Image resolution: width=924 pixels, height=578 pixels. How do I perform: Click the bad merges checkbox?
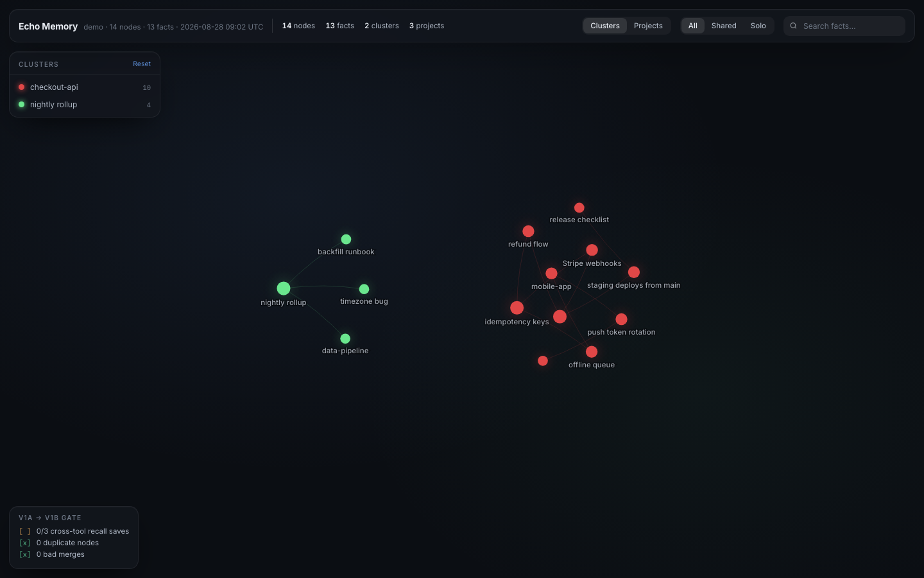[25, 554]
